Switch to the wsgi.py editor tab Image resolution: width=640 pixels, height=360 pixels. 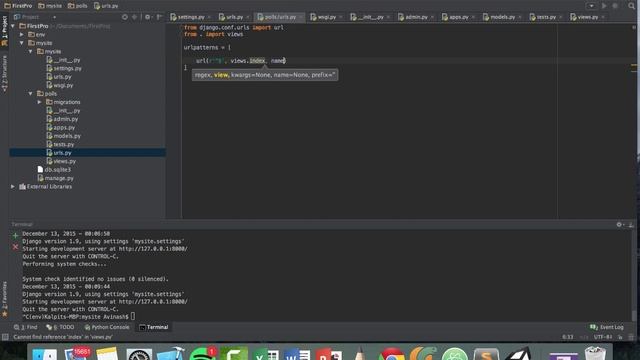tap(326, 17)
